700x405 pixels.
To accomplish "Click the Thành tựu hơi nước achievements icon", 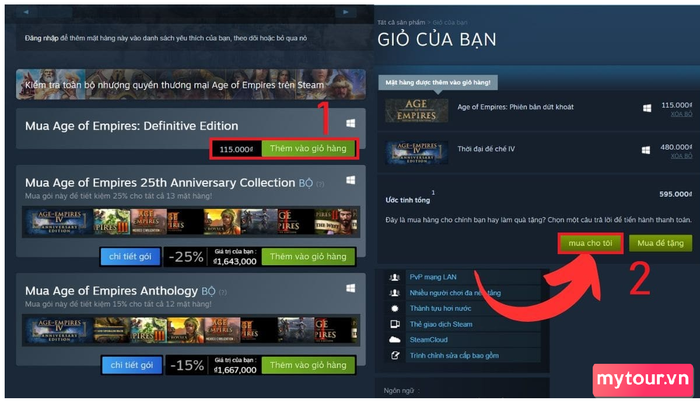I will coord(395,309).
